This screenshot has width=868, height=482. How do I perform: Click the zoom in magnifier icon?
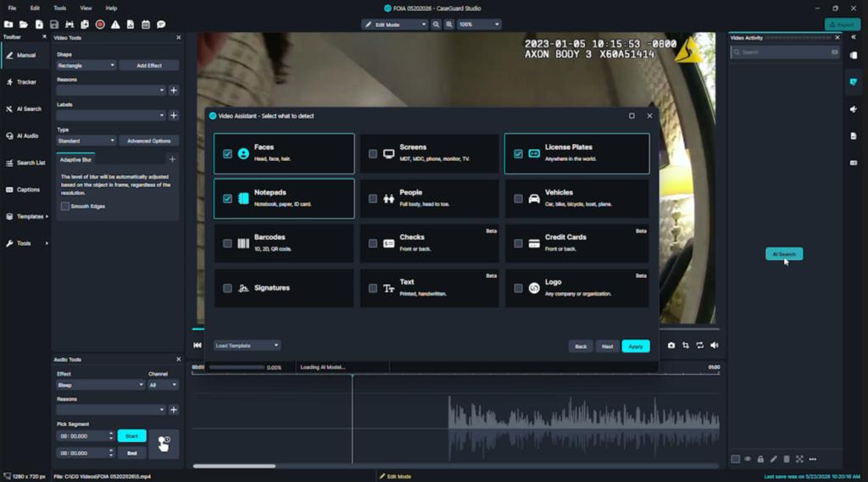449,25
